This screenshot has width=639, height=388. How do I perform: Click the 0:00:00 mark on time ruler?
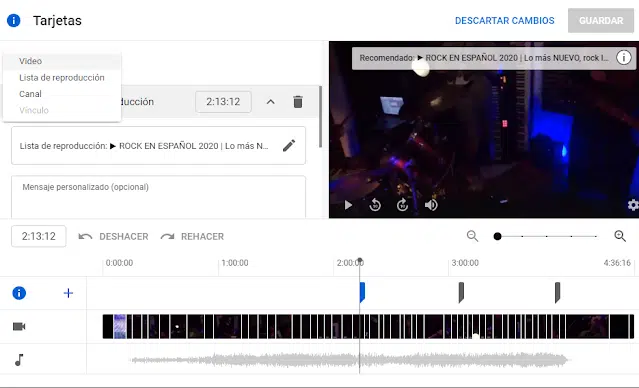[119, 263]
